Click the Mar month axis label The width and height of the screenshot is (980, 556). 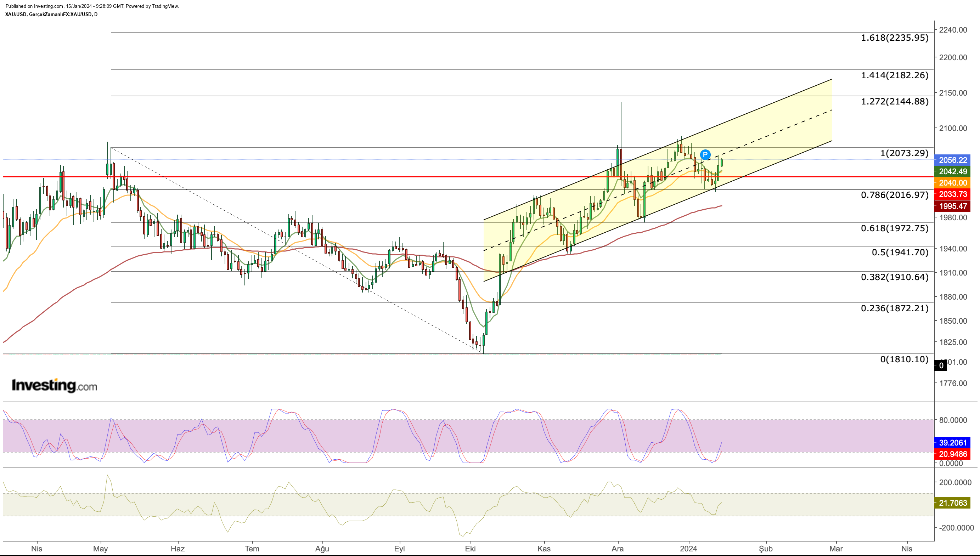click(x=836, y=549)
